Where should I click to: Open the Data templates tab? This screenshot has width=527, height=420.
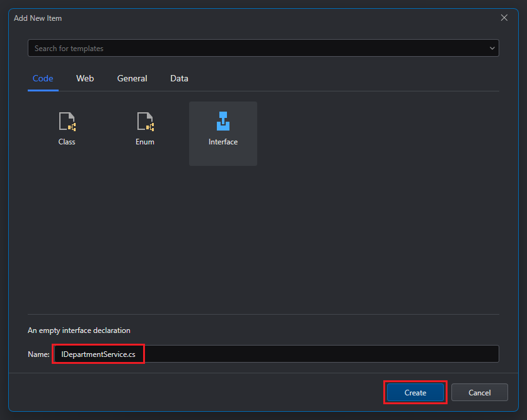click(x=179, y=79)
